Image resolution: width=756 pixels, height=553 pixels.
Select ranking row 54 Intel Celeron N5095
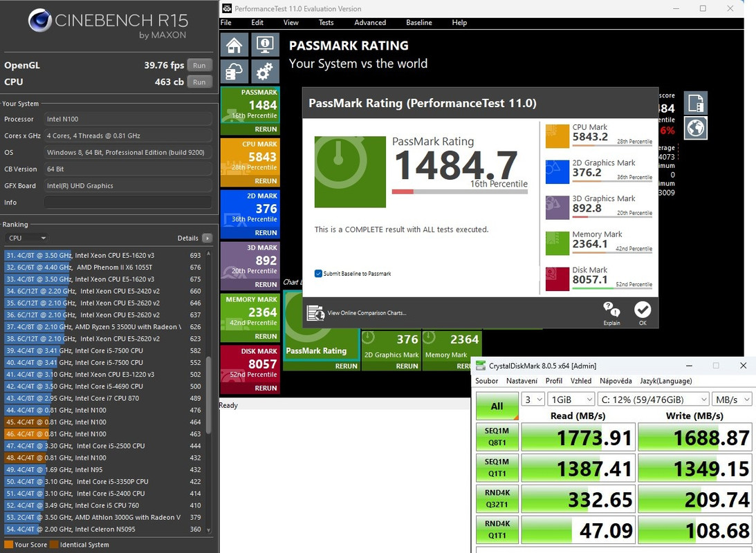[x=103, y=529]
